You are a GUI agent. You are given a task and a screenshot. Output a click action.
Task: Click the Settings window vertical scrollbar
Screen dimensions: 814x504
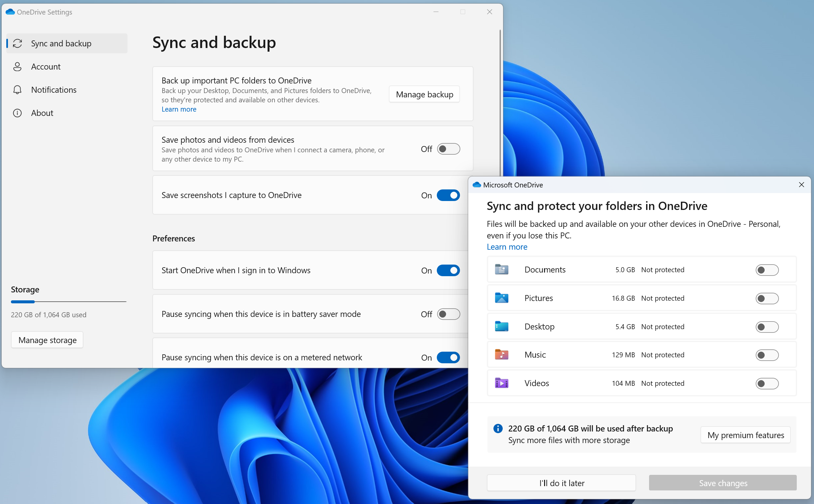(x=500, y=103)
